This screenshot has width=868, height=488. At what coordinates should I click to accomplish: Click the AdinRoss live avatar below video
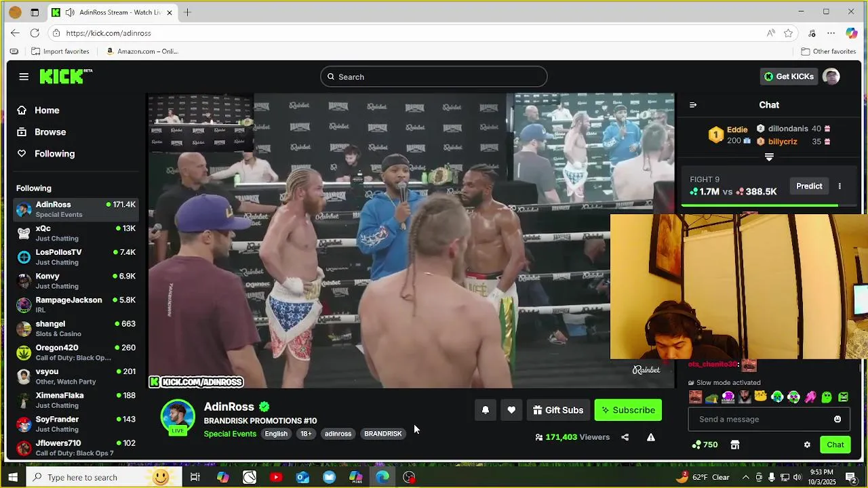click(x=178, y=416)
